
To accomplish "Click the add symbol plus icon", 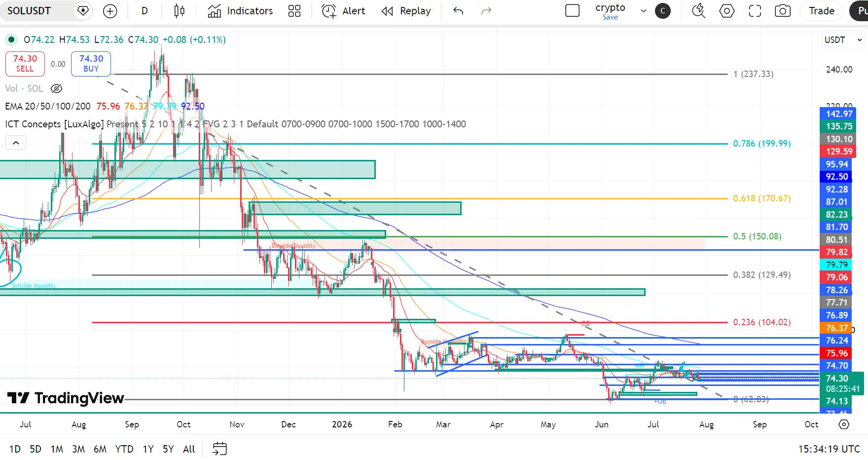I will coord(110,11).
